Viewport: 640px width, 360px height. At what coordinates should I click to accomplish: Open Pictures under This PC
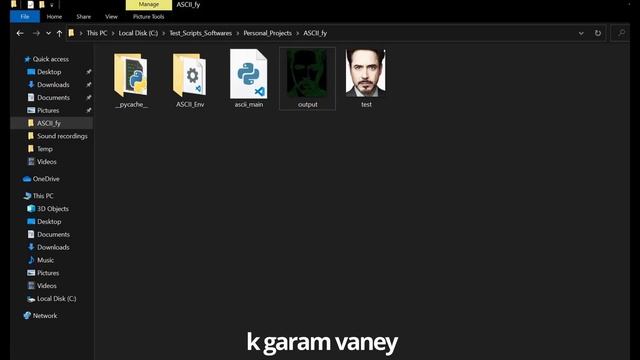48,273
